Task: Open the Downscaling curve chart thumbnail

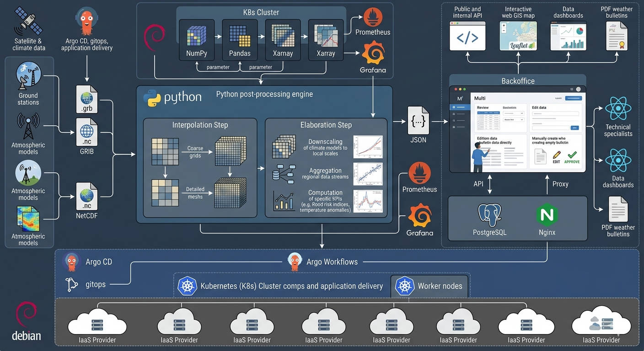Action: click(367, 146)
